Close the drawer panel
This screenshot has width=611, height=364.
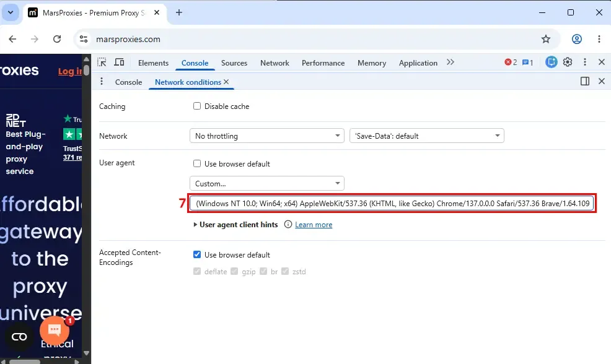click(x=602, y=81)
